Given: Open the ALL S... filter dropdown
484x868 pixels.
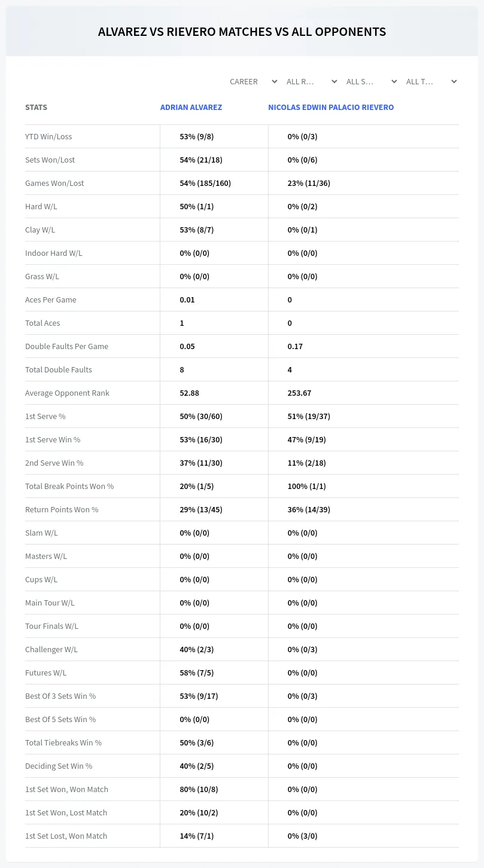Looking at the screenshot, I should click(x=372, y=81).
